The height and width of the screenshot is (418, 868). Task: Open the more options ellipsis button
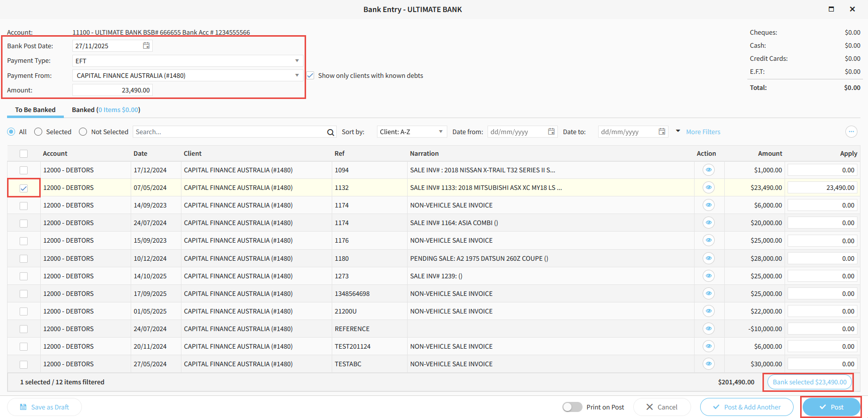coord(851,132)
